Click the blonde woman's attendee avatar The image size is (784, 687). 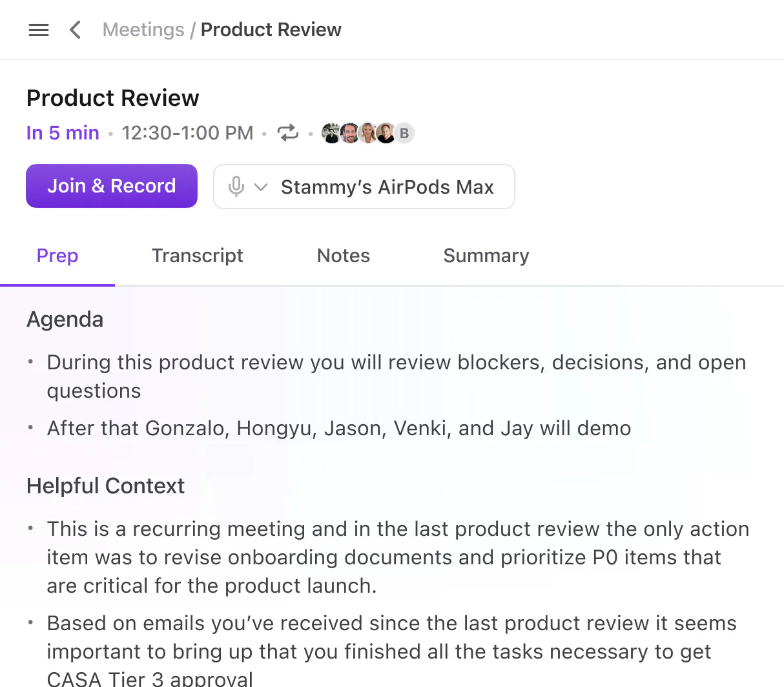click(367, 133)
